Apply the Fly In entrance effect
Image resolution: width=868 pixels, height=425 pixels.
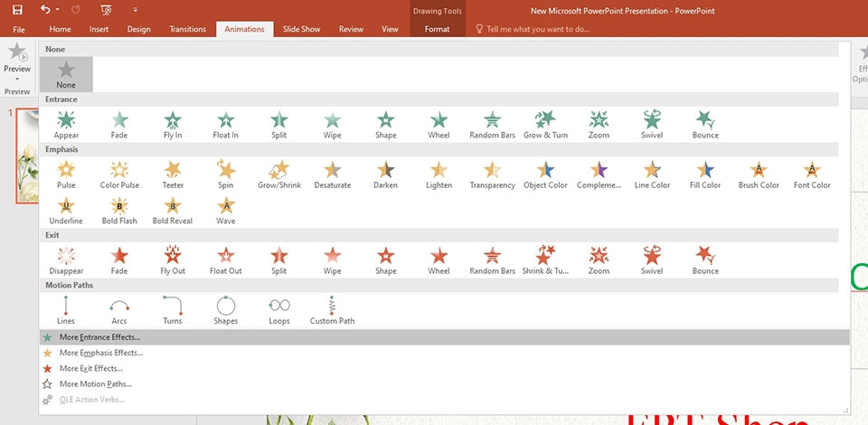coord(173,123)
